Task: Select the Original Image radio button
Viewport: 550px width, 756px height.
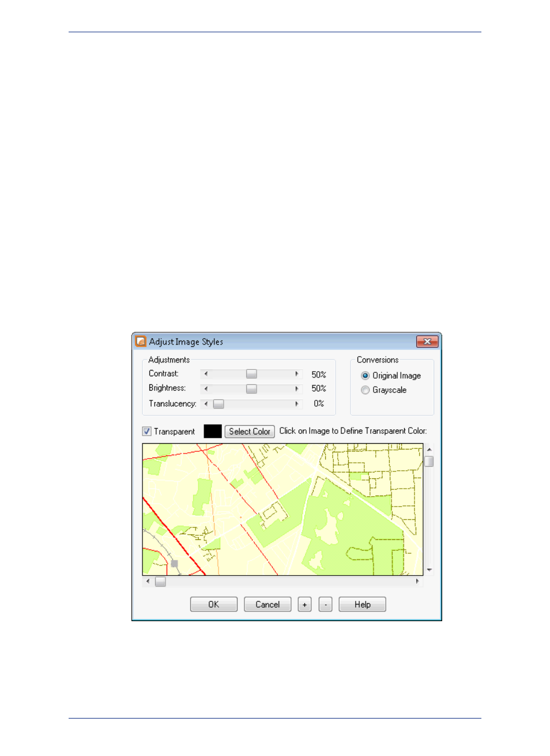Action: [x=366, y=376]
